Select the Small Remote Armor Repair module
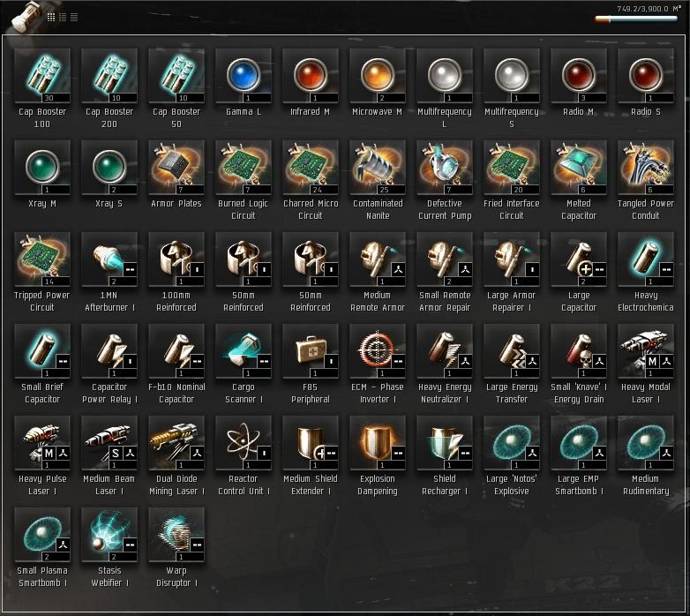 click(445, 259)
